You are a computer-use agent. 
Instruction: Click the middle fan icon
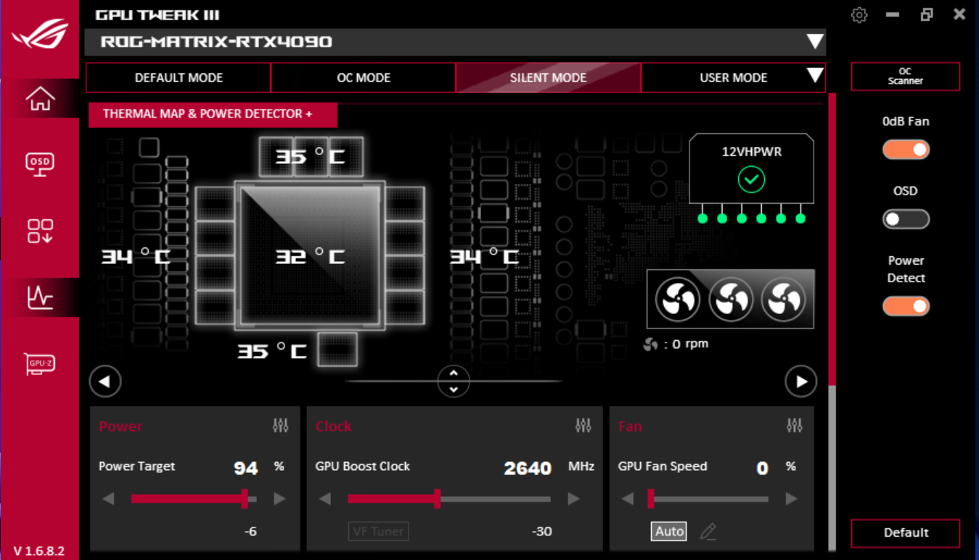coord(731,300)
